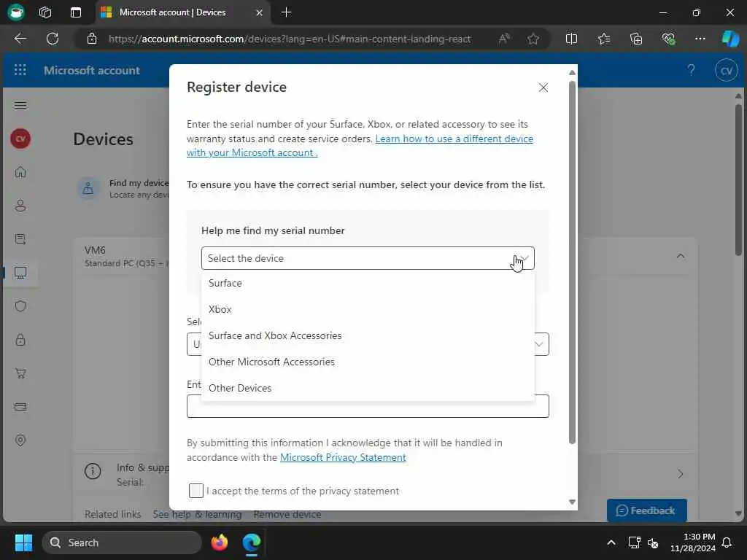This screenshot has width=747, height=560.
Task: Click the dialog vertical scrollbar thumb
Action: pos(572,262)
